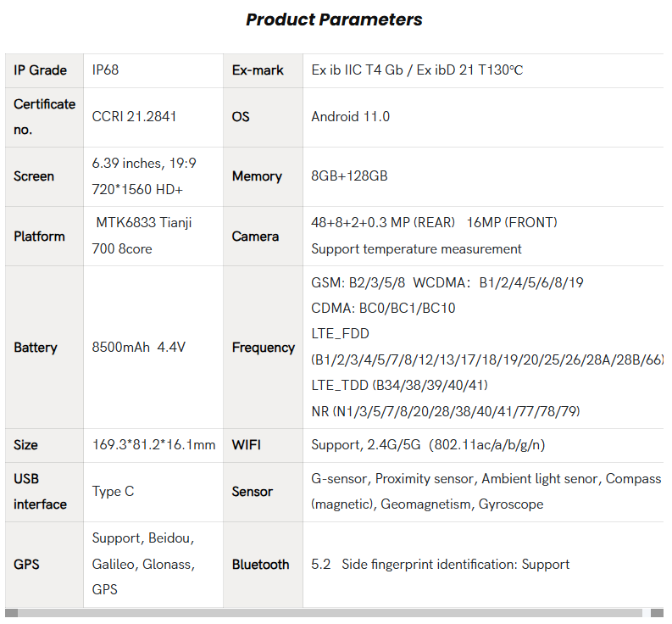The height and width of the screenshot is (624, 672).
Task: Select the 169.3*81.2*16.1mm size value
Action: tap(153, 445)
